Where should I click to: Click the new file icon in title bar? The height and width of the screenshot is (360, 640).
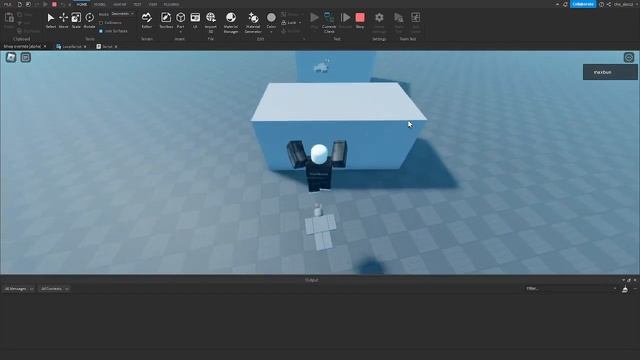pos(19,4)
